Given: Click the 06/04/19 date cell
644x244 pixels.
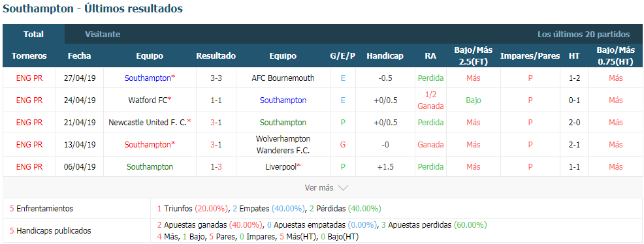Looking at the screenshot, I should click(x=80, y=166).
